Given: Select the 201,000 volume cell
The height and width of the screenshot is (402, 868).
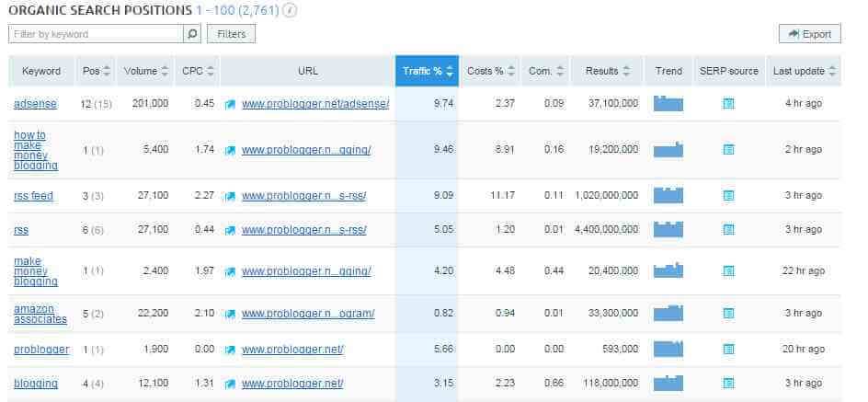Looking at the screenshot, I should tap(150, 104).
